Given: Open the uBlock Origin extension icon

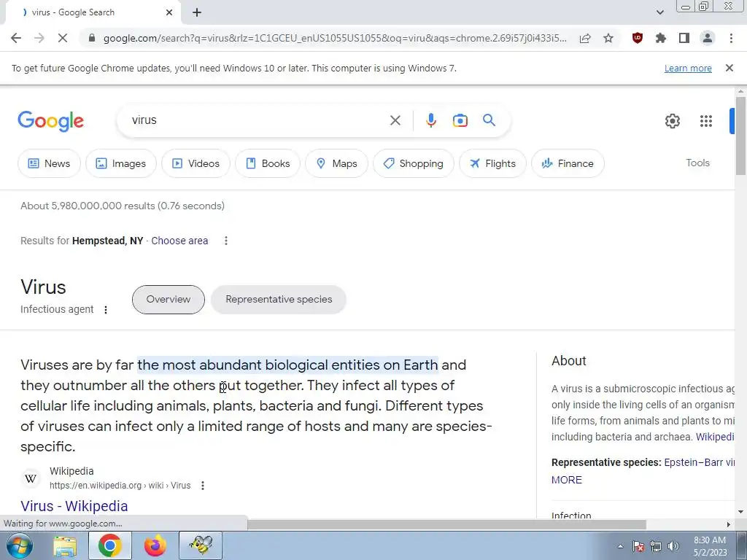Looking at the screenshot, I should click(638, 38).
